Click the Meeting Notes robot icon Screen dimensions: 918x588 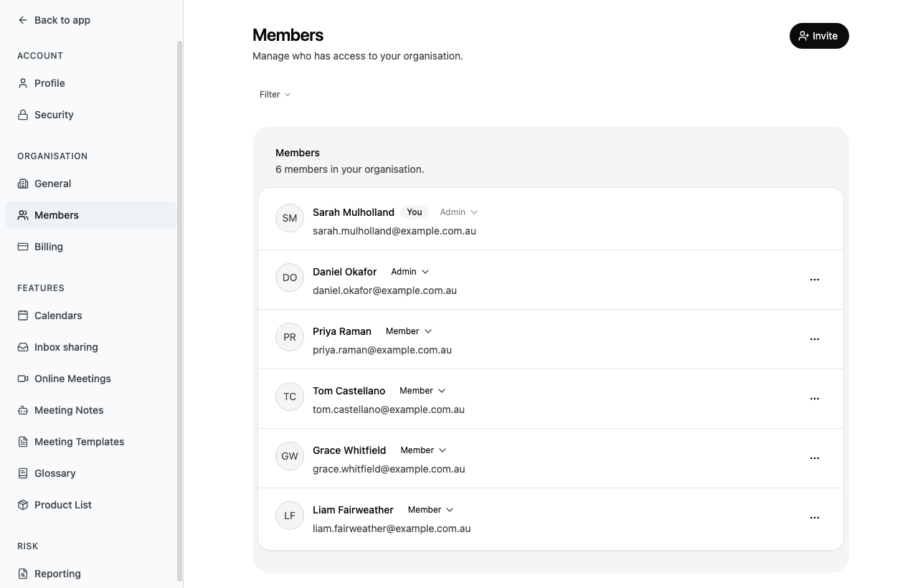23,410
